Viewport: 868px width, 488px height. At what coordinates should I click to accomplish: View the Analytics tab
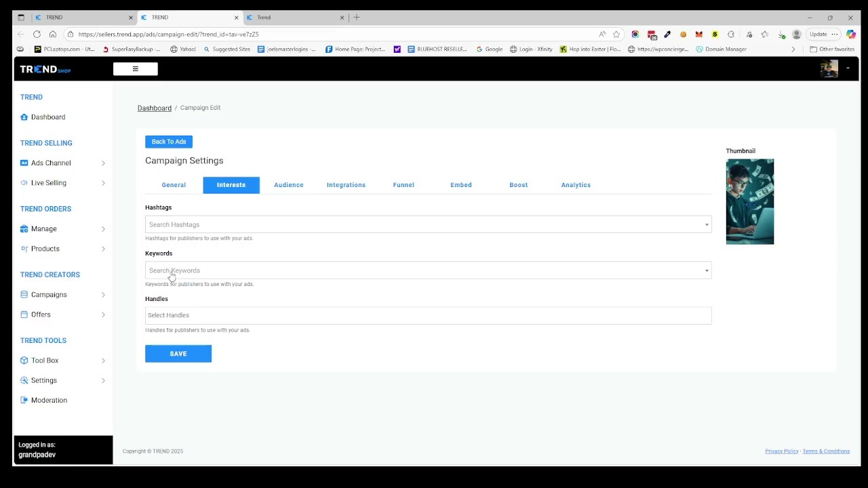coord(576,185)
